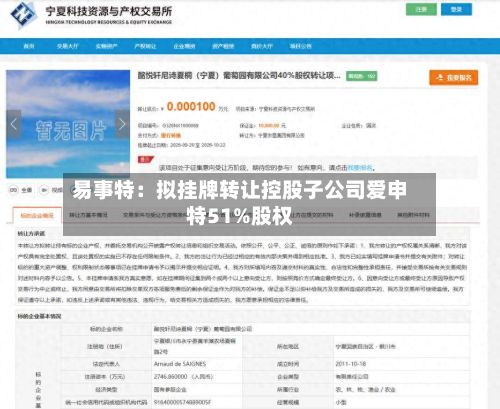Viewport: 500px width, 409px height.
Task: Click the registered capital 2746.860000 (人民币)
Action: pyautogui.click(x=183, y=377)
